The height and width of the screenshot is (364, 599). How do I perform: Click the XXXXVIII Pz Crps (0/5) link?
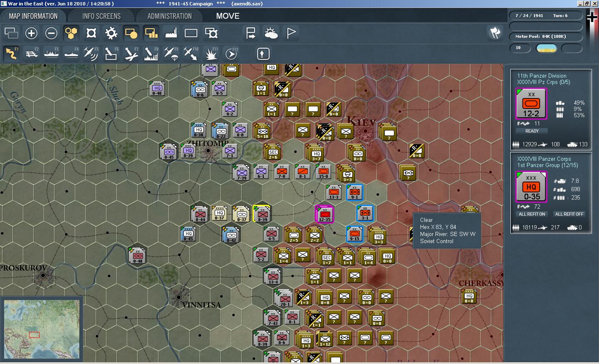click(x=544, y=82)
